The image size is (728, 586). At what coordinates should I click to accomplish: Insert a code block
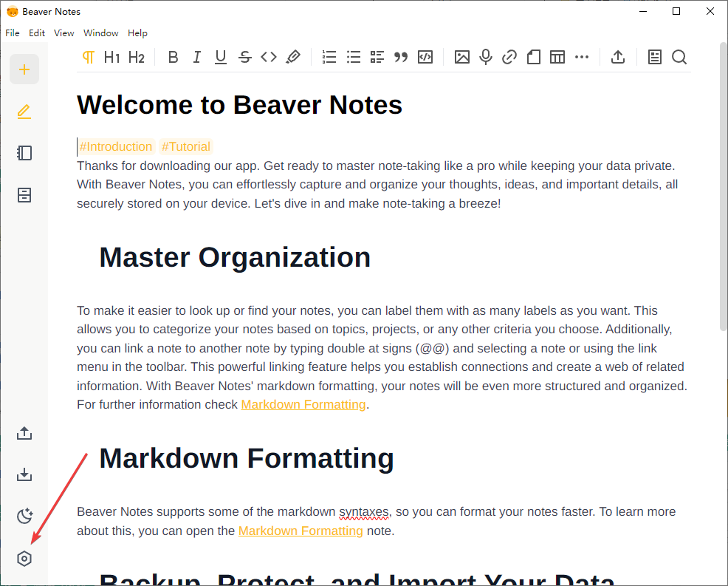pyautogui.click(x=425, y=57)
